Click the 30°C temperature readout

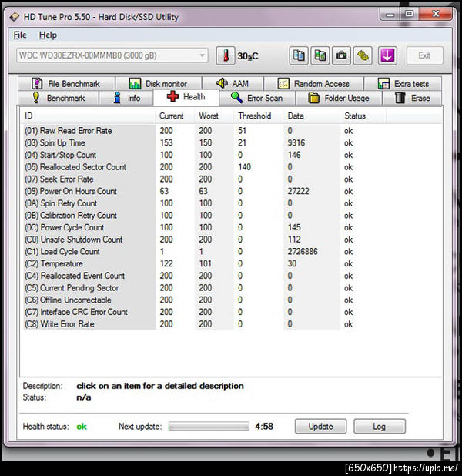pyautogui.click(x=248, y=56)
